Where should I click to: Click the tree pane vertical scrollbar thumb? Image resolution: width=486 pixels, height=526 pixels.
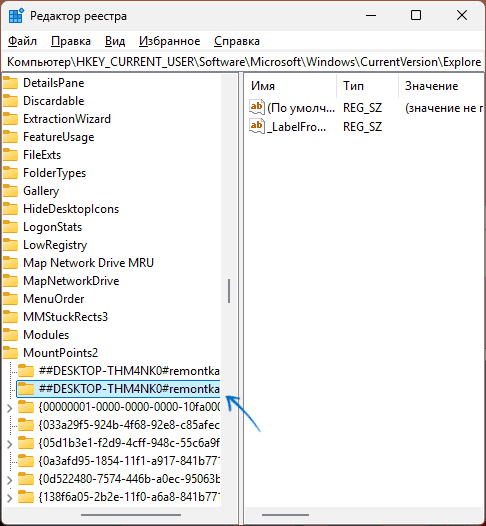229,291
